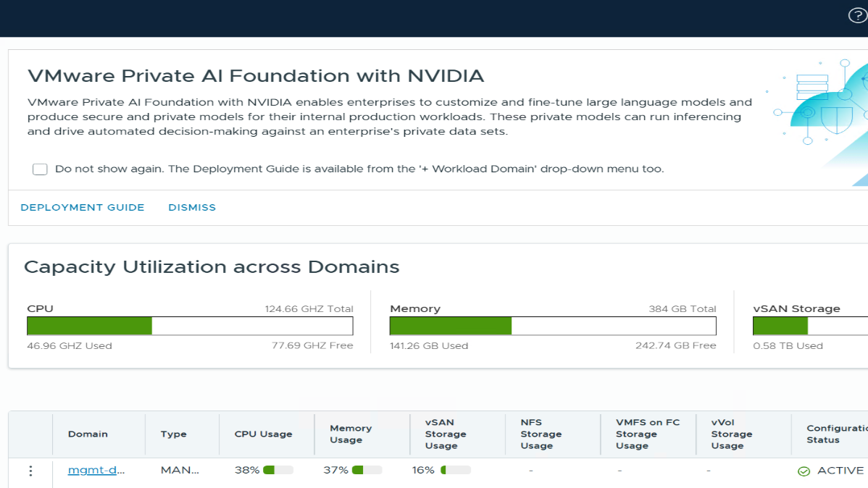Open the mgmt-d domain link

tap(96, 471)
